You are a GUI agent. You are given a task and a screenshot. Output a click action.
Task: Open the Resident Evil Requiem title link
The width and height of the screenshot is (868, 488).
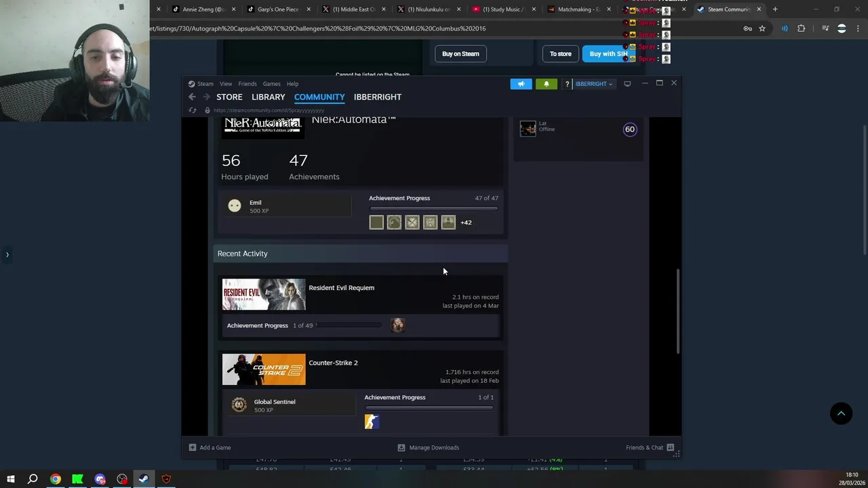point(341,287)
